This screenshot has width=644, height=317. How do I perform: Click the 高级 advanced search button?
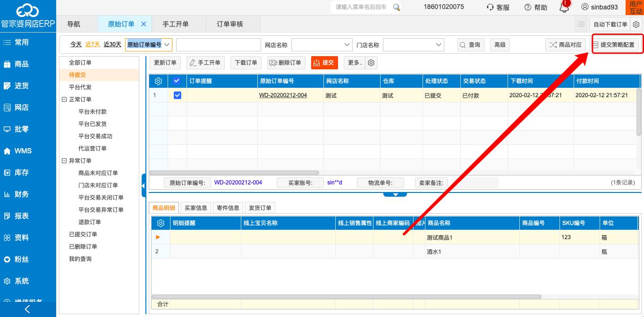[500, 45]
